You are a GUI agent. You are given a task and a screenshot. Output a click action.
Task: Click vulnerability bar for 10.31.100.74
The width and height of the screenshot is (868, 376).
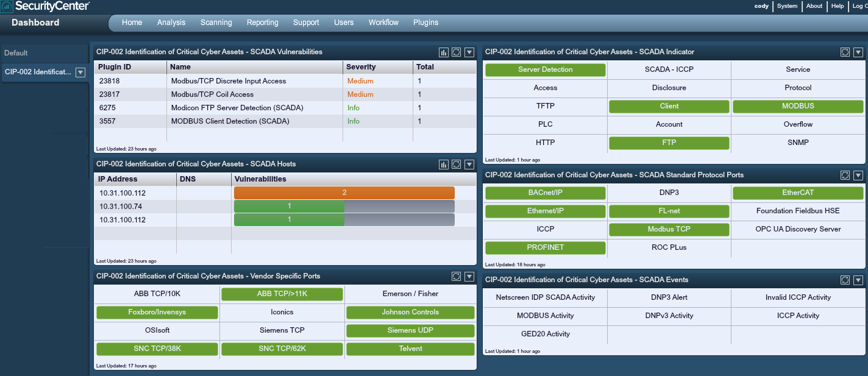[x=344, y=207]
